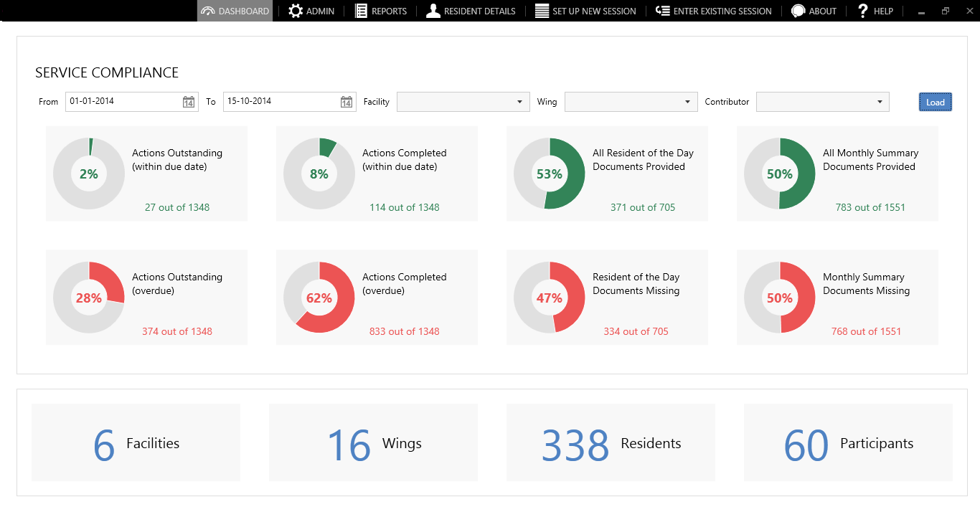
Task: Choose SET UP NEW SESSION label
Action: [x=594, y=11]
